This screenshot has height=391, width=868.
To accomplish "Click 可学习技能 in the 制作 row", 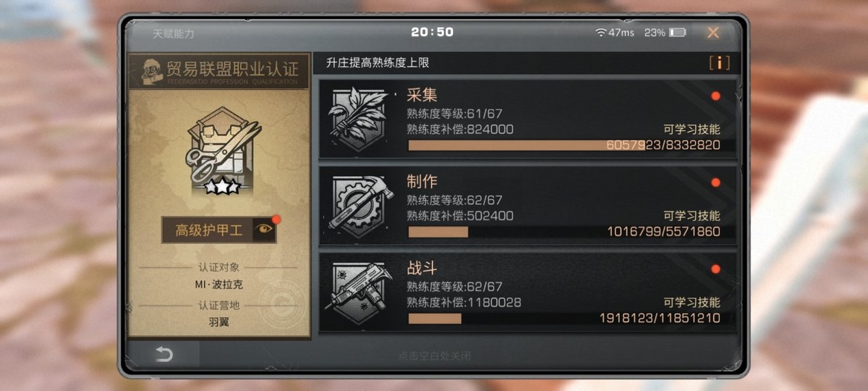I will (x=692, y=216).
